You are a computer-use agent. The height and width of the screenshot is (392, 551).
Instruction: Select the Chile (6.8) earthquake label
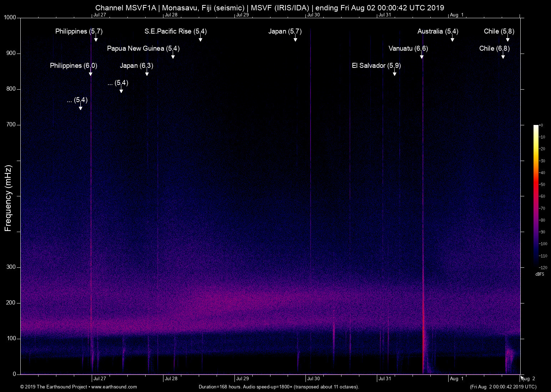tap(494, 49)
